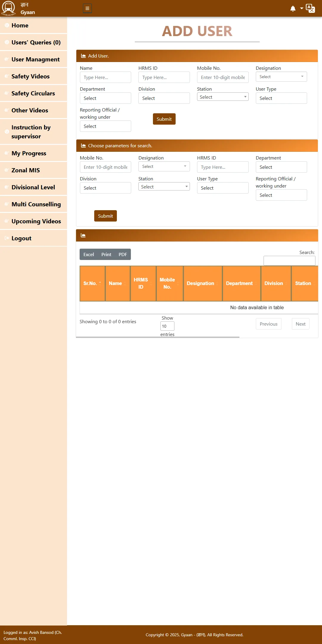Image resolution: width=322 pixels, height=644 pixels.
Task: Click the Home sidebar icon
Action: click(x=7, y=25)
